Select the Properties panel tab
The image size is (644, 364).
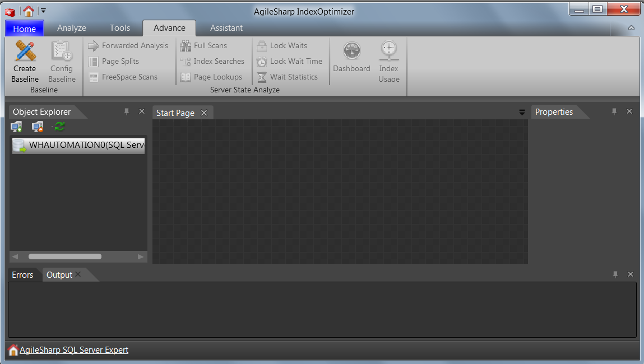pyautogui.click(x=554, y=111)
